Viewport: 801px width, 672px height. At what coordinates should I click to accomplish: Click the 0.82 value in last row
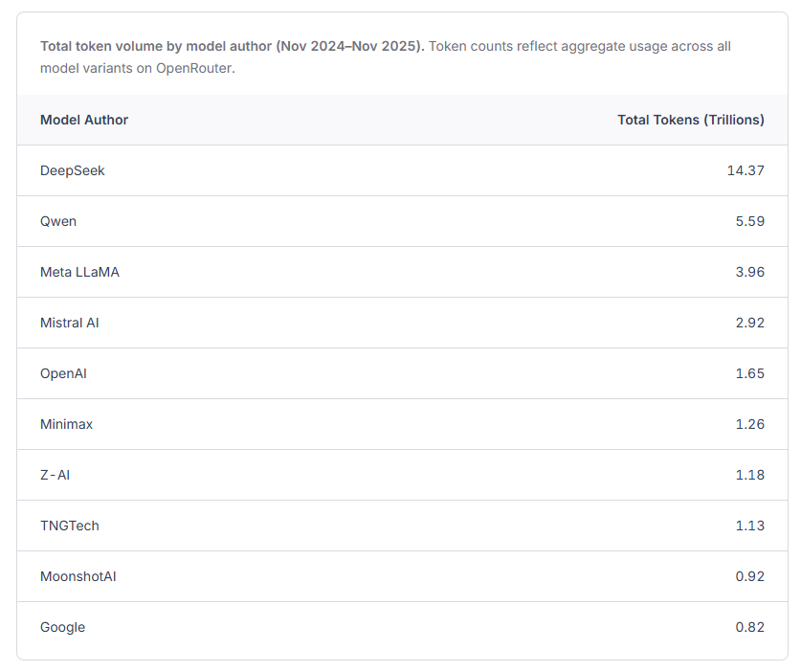(749, 627)
